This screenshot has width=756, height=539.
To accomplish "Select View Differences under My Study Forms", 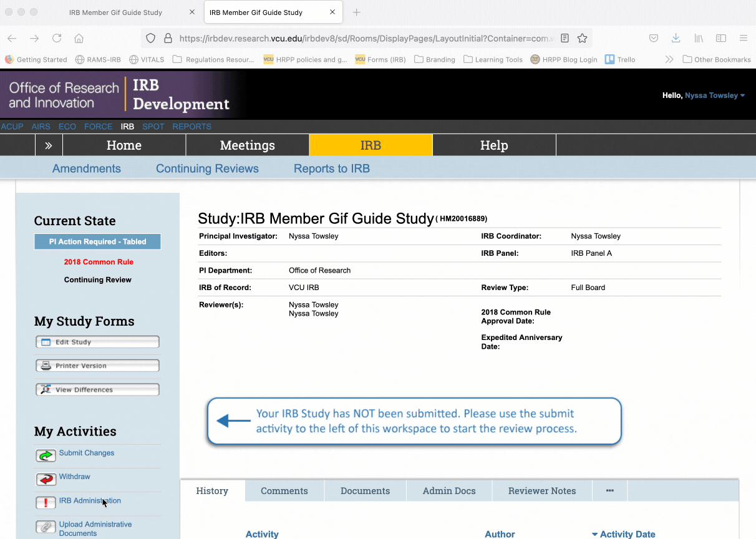I will (97, 389).
